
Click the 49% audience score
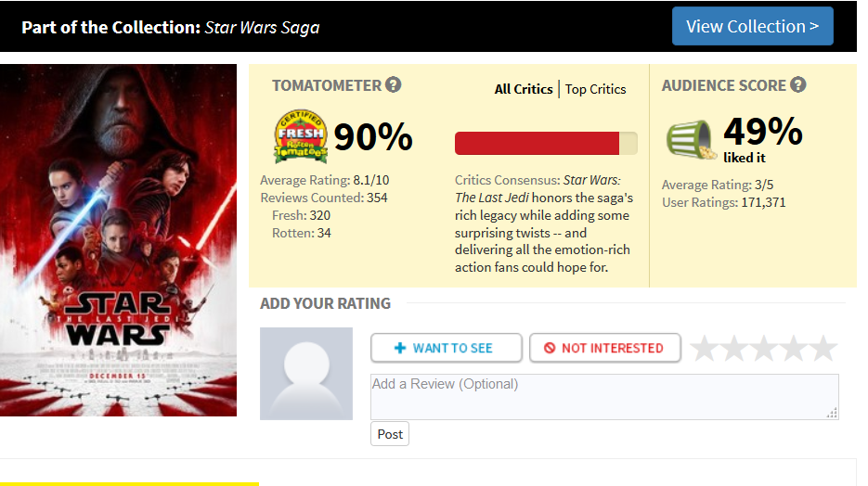point(762,132)
